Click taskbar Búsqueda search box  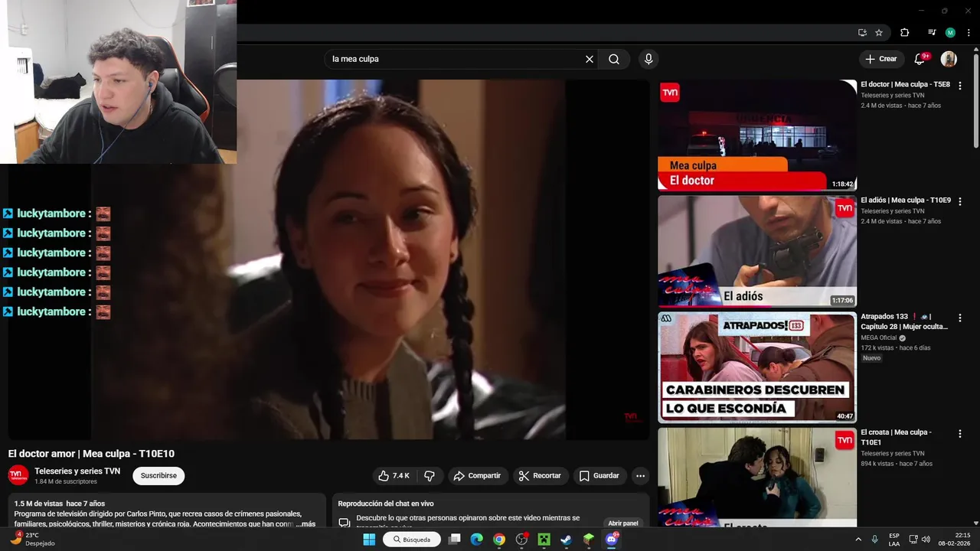(x=412, y=540)
